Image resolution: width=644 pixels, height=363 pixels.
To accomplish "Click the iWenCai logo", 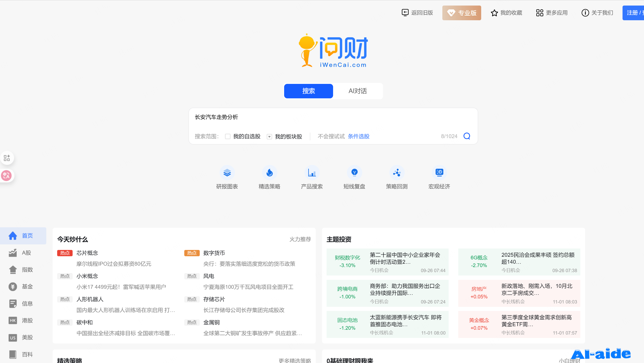I will click(334, 50).
